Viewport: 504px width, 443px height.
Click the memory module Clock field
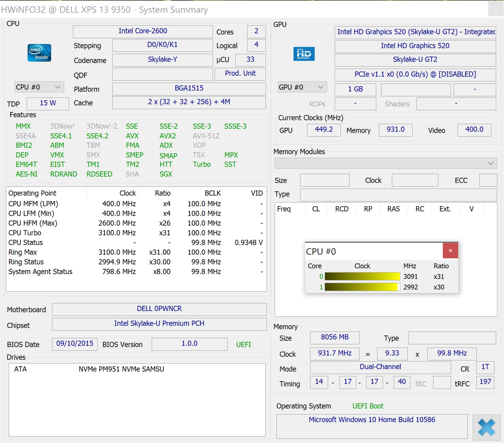(x=415, y=180)
